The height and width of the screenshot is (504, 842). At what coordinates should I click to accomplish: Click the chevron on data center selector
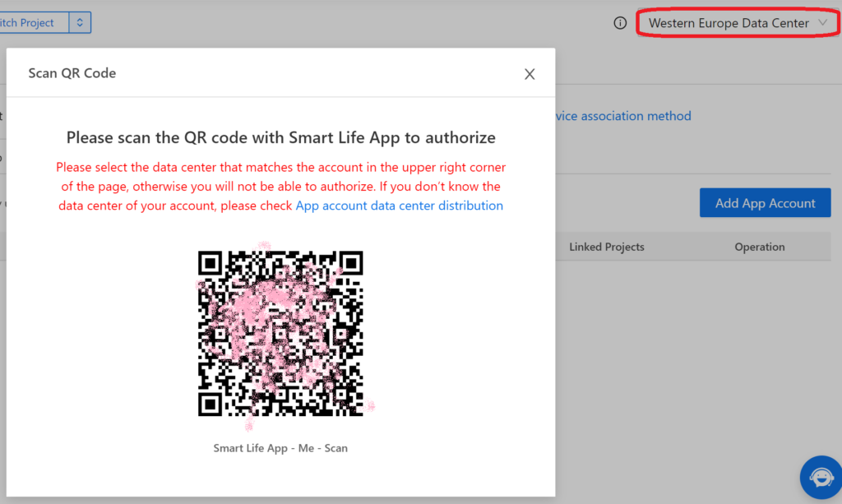(822, 23)
